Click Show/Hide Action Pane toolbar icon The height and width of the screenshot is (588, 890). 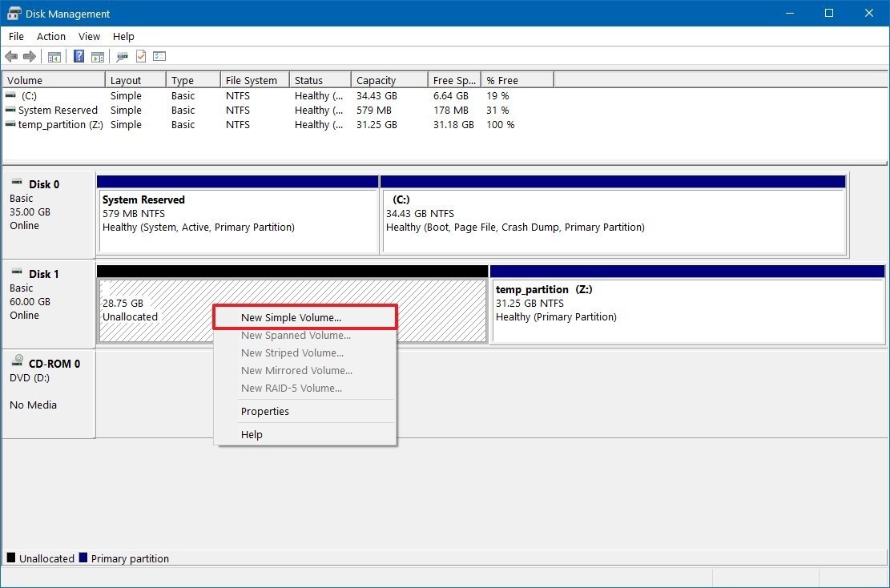tap(98, 57)
